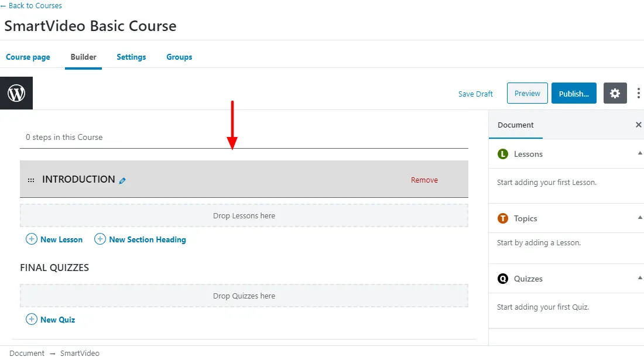Click the Preview button
Screen dimensions: 644x360
tap(527, 93)
